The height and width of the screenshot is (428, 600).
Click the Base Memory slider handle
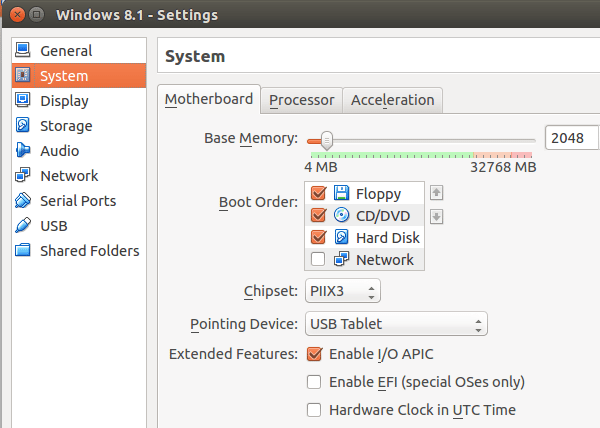pos(326,140)
